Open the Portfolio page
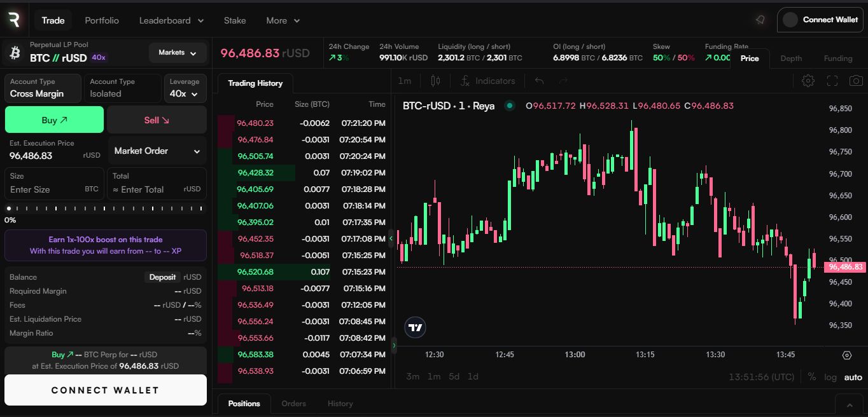This screenshot has height=417, width=868. pos(102,20)
